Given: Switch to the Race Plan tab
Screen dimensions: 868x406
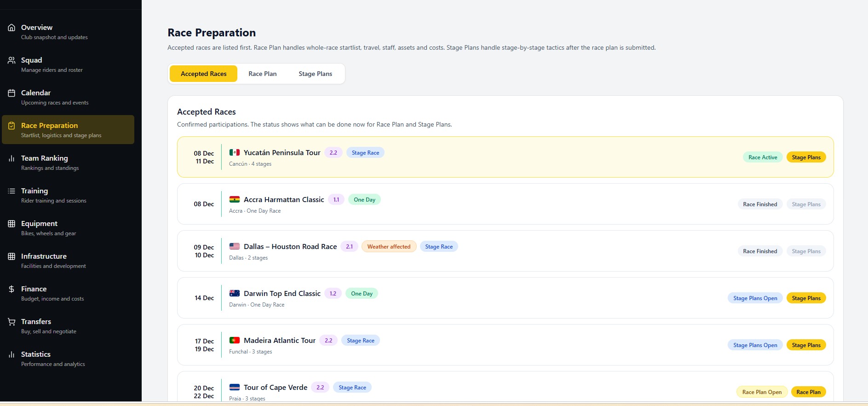Looking at the screenshot, I should (x=263, y=74).
